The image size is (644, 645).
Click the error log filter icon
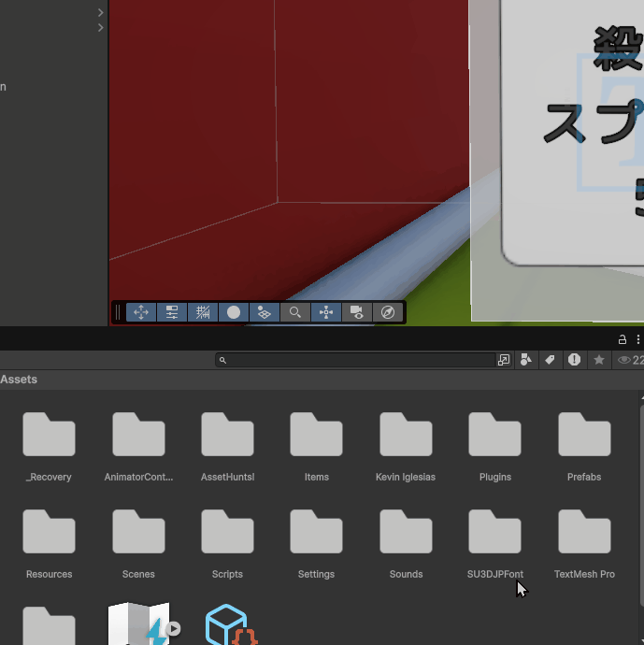(574, 360)
